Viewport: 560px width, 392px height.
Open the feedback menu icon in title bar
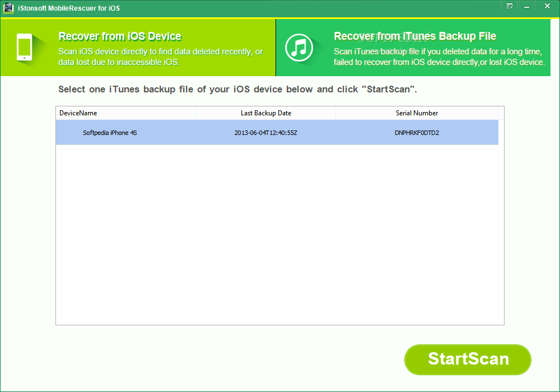(x=510, y=6)
